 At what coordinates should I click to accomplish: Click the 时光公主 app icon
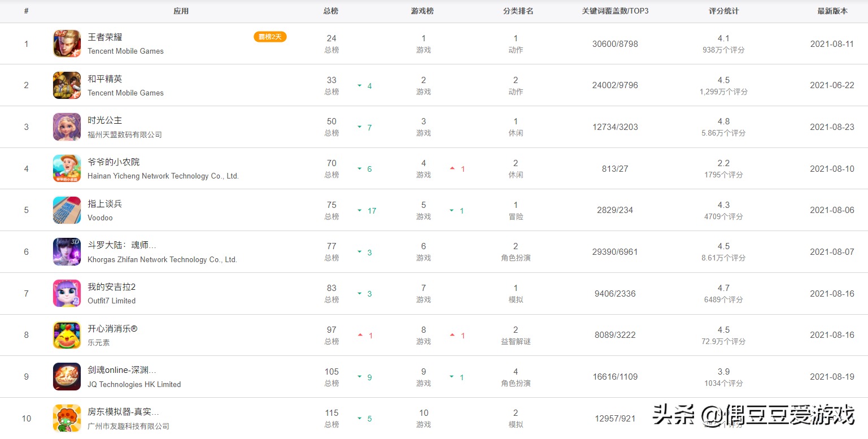click(67, 127)
